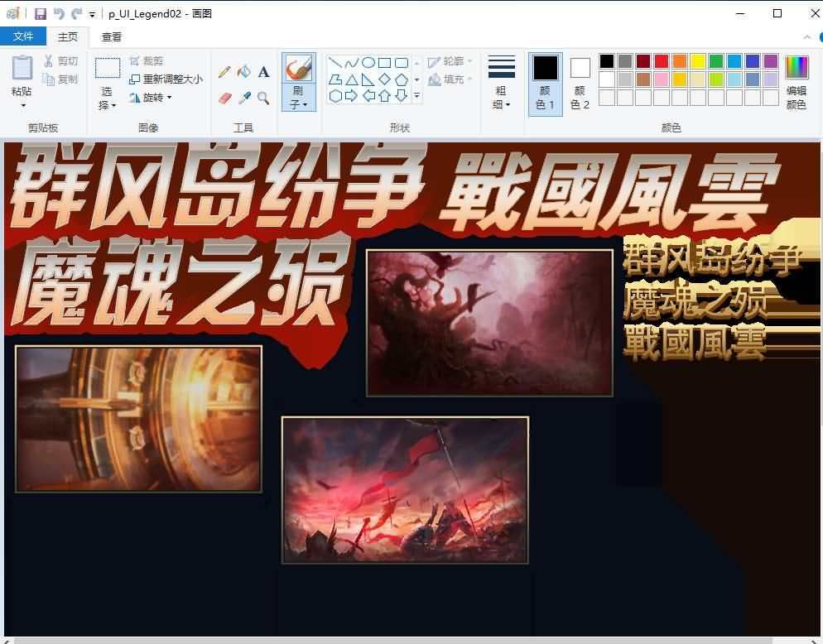823x644 pixels.
Task: Activate the Color picker eyedropper tool
Action: point(243,99)
